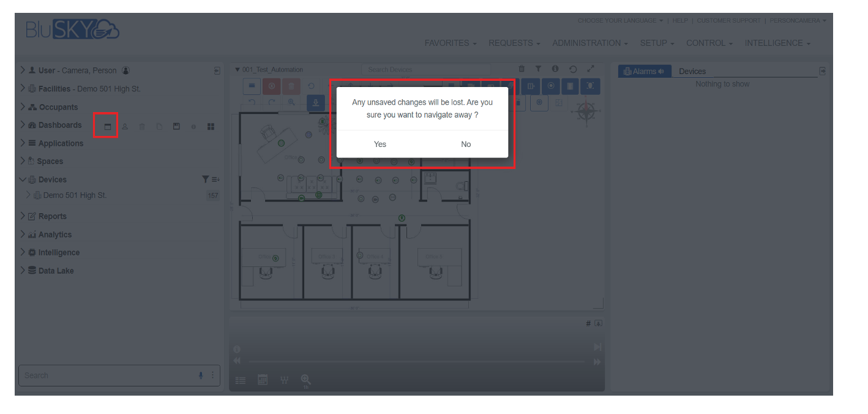This screenshot has height=414, width=868.
Task: Collapse the Devices tree section
Action: [23, 179]
